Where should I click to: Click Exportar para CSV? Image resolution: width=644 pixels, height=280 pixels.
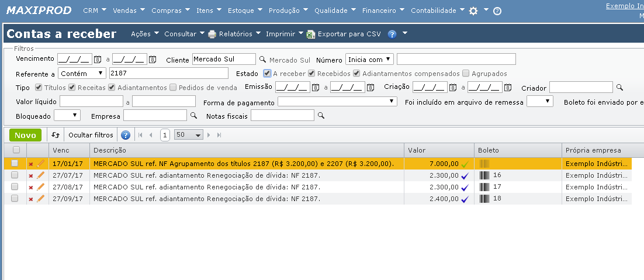349,34
